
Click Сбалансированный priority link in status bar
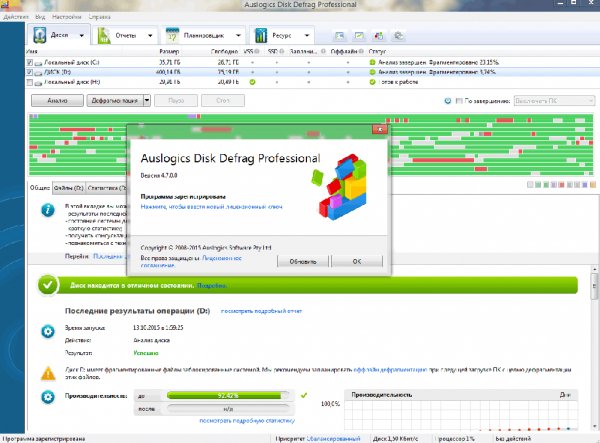333,438
